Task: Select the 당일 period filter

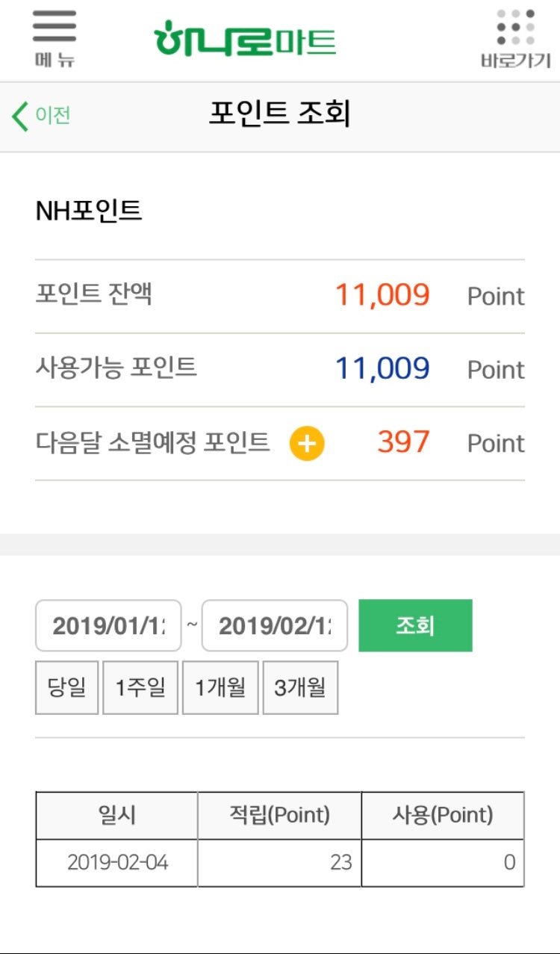Action: point(67,687)
